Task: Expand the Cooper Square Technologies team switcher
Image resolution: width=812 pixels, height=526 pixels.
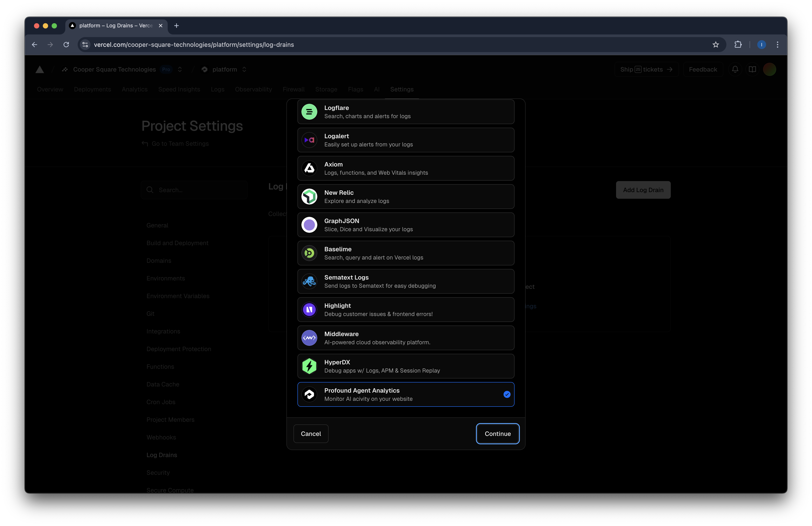Action: point(180,69)
